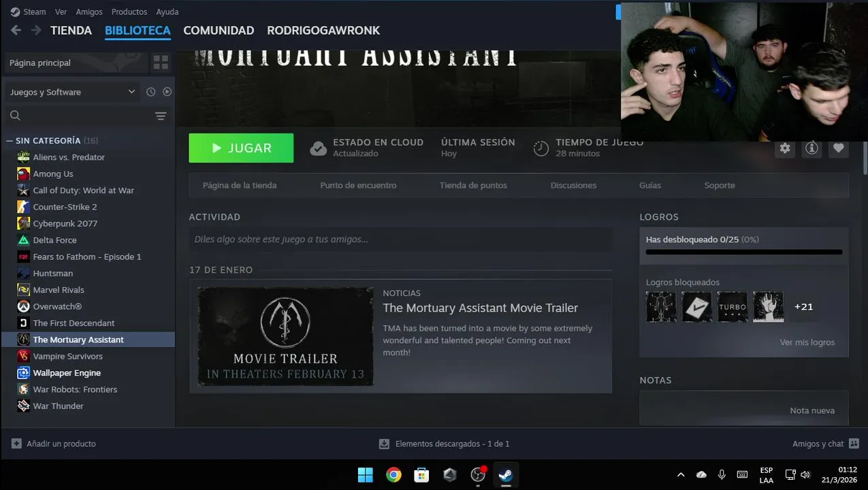Select Delta Force game icon

(23, 240)
